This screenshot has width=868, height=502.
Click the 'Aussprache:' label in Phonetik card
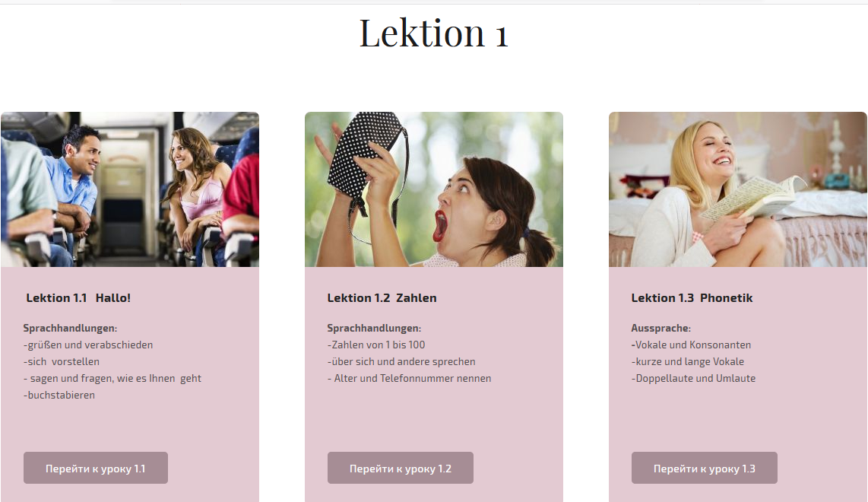[x=661, y=328]
